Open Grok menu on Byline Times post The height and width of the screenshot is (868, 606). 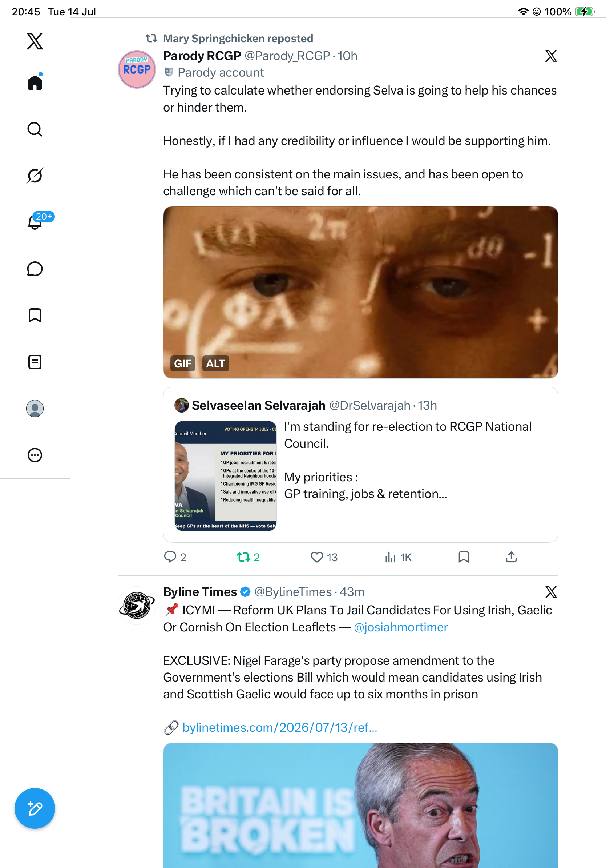tap(551, 592)
